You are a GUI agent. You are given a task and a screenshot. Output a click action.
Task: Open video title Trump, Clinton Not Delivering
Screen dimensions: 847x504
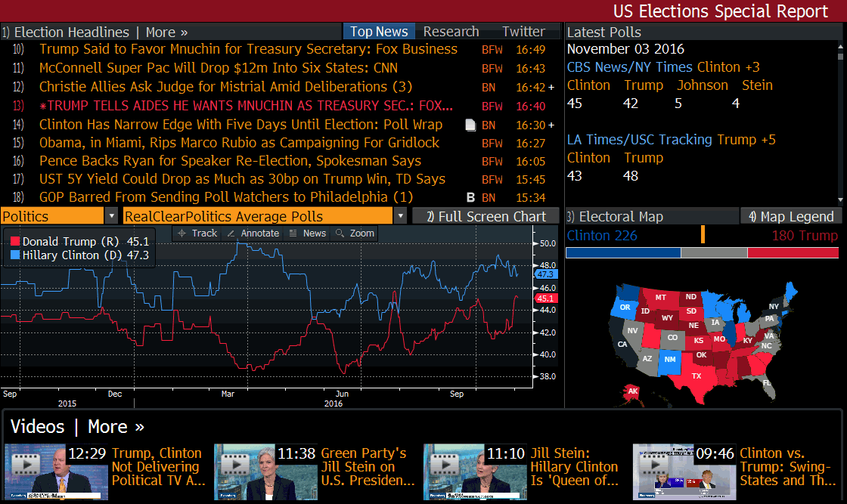click(x=158, y=467)
